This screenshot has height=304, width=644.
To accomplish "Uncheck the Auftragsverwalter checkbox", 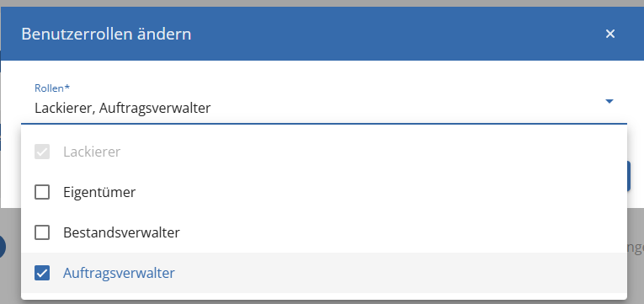I will [x=42, y=273].
